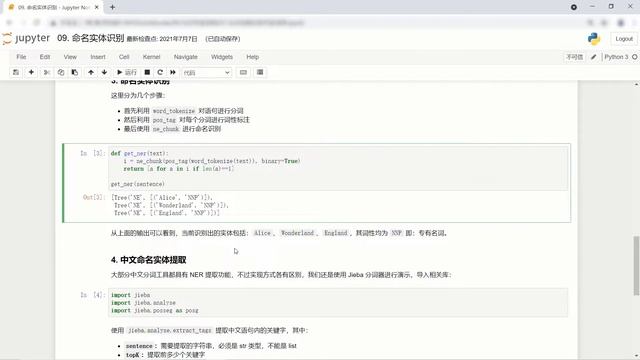Click the get_ner(sentence) call line
Viewport: 640px width, 360px height.
coord(138,184)
